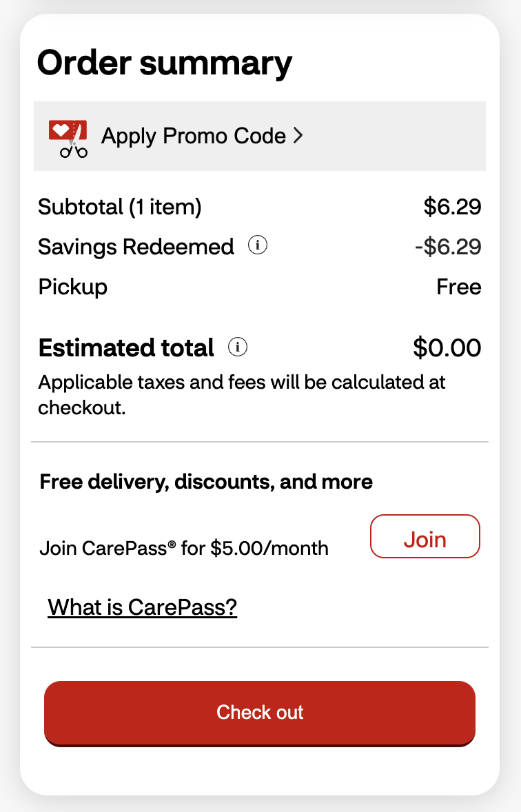Click the Free pickup cost
521x812 pixels.
pos(459,286)
